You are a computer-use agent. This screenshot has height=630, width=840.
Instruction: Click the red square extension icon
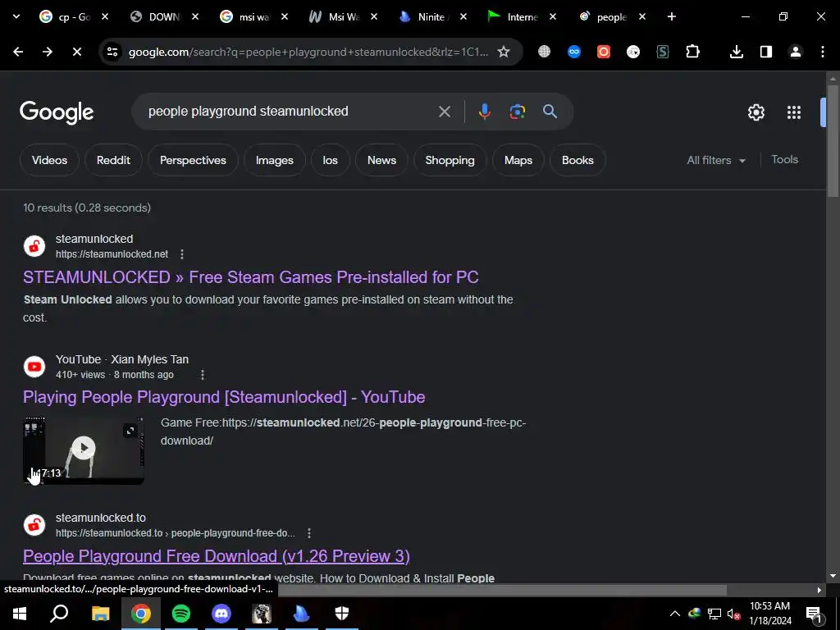click(x=604, y=52)
